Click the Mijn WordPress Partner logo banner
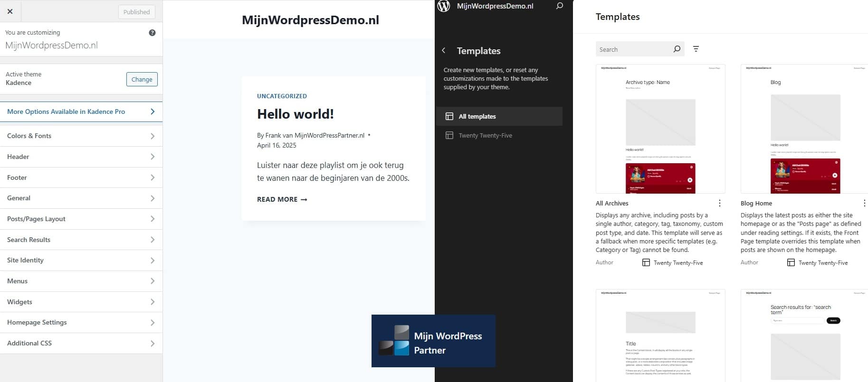The width and height of the screenshot is (868, 382). pos(433,341)
